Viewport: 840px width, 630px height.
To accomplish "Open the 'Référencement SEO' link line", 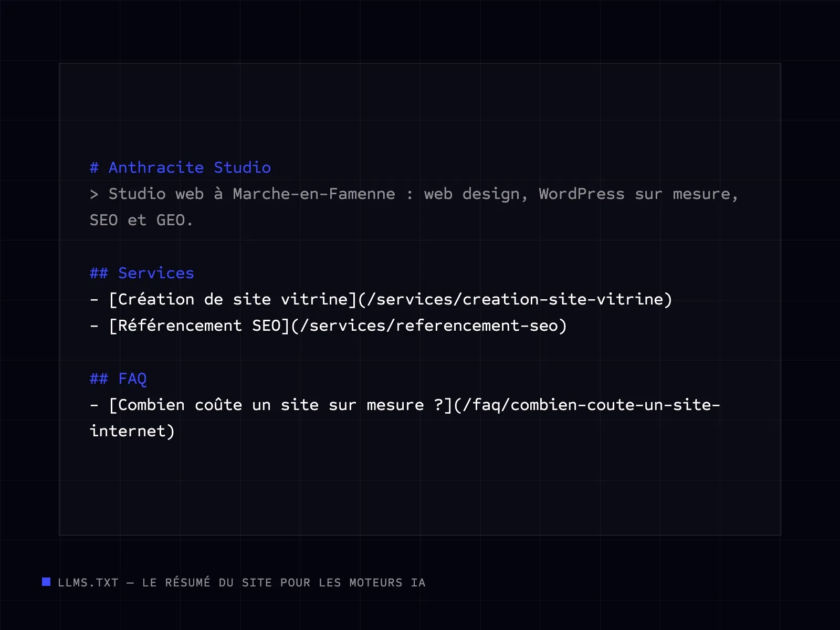I will click(x=328, y=325).
